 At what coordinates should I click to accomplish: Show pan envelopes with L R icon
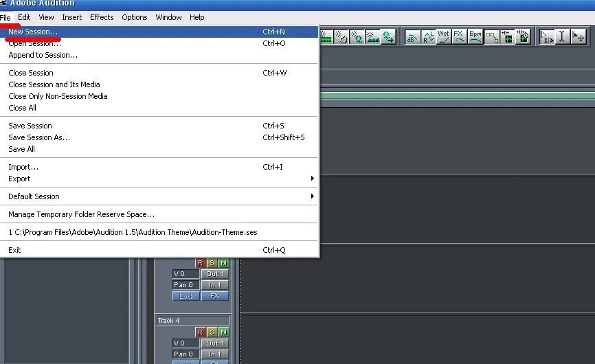coord(428,37)
